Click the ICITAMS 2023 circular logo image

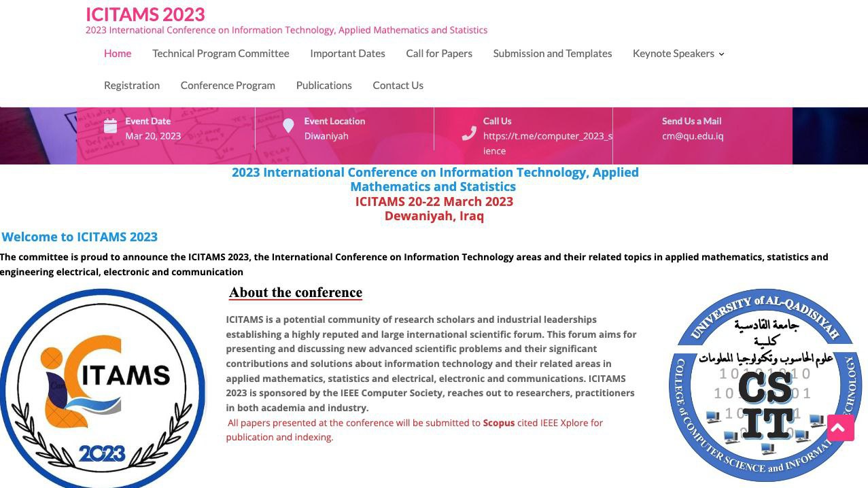pyautogui.click(x=102, y=387)
